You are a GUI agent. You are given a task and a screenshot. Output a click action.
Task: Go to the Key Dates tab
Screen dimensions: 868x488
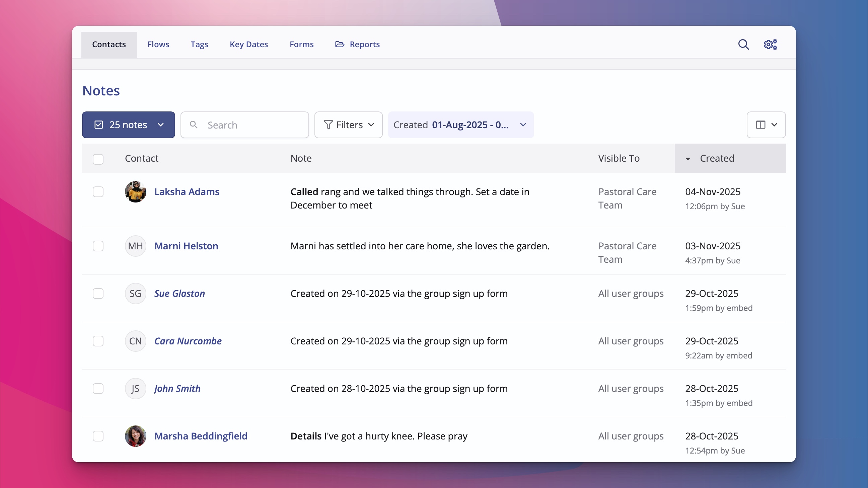coord(249,45)
